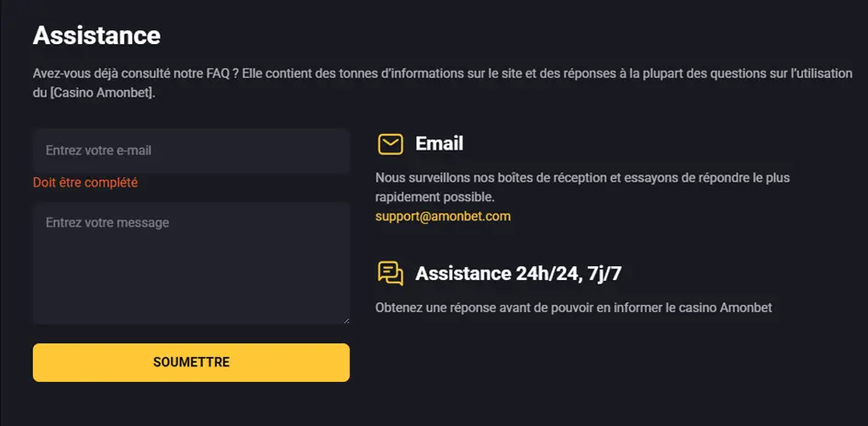The height and width of the screenshot is (426, 868).
Task: Select the 'Email' section heading
Action: click(439, 144)
